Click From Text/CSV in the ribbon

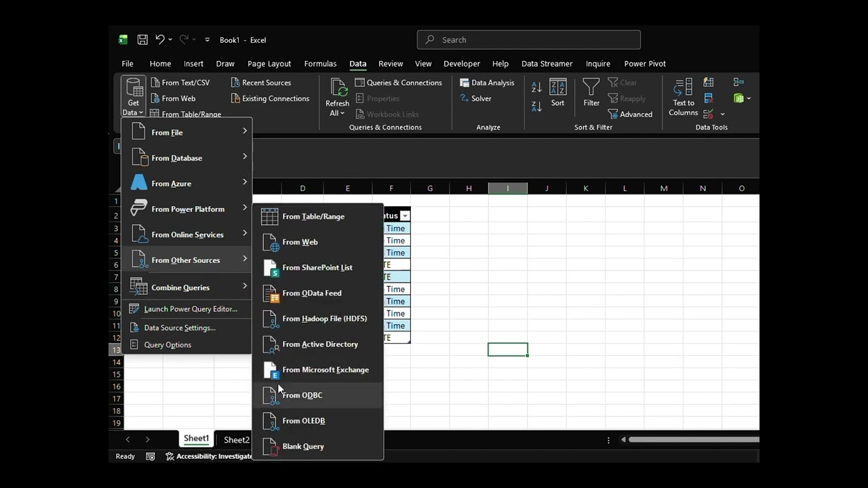pyautogui.click(x=180, y=83)
